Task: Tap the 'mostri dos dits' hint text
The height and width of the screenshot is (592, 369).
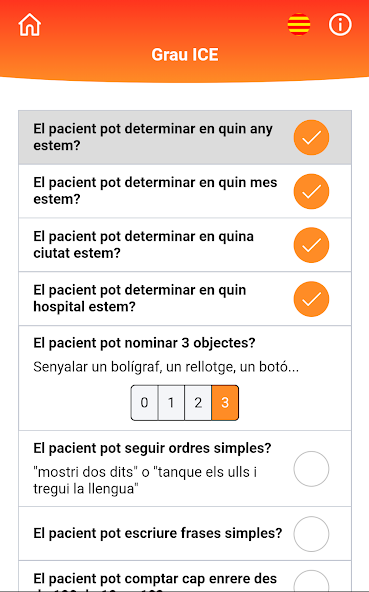Action: 145,480
